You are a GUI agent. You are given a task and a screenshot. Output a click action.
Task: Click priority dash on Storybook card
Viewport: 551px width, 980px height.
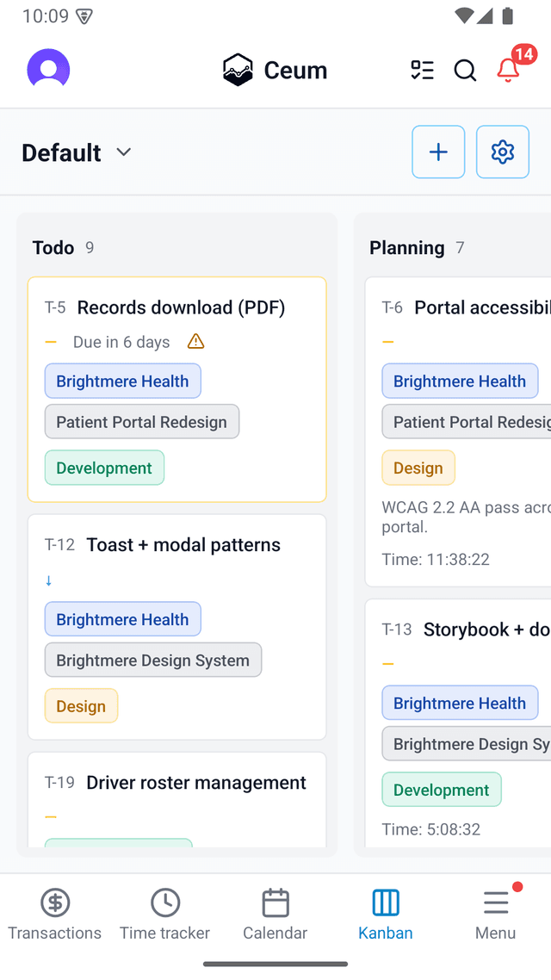[x=388, y=664]
